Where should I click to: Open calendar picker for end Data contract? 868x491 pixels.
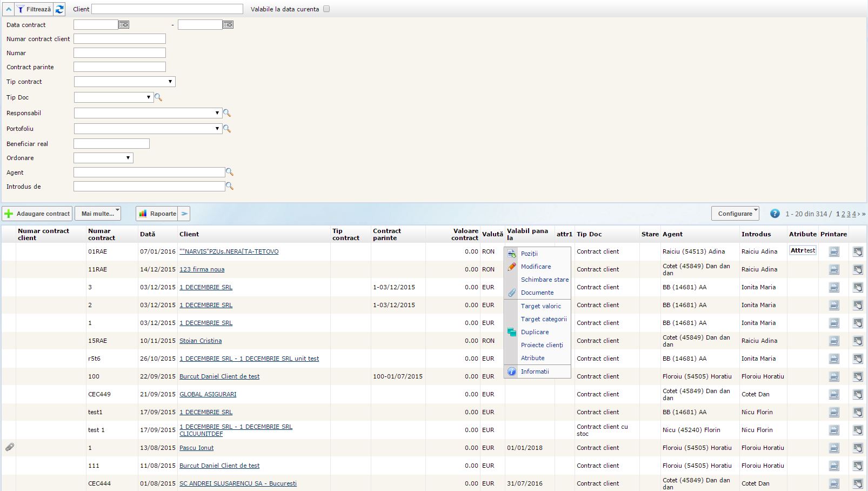point(228,25)
